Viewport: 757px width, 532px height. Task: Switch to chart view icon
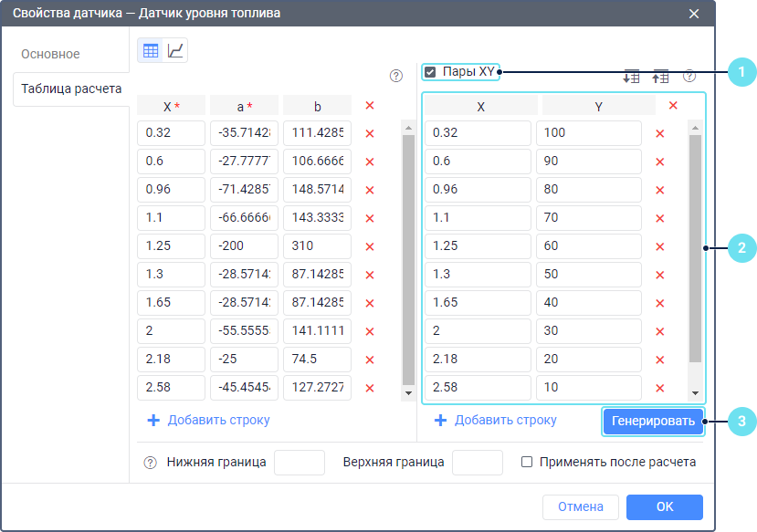[175, 51]
